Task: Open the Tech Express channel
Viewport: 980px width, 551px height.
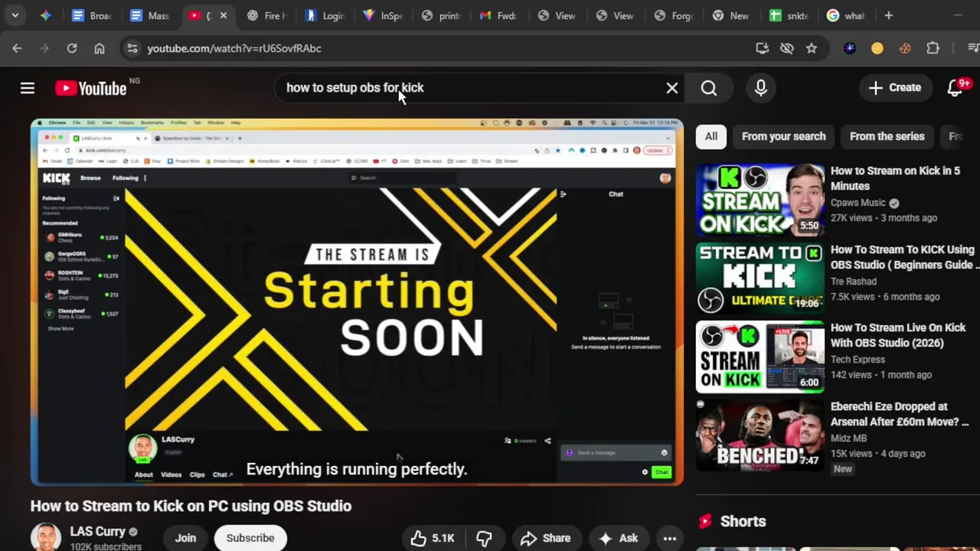Action: click(857, 359)
